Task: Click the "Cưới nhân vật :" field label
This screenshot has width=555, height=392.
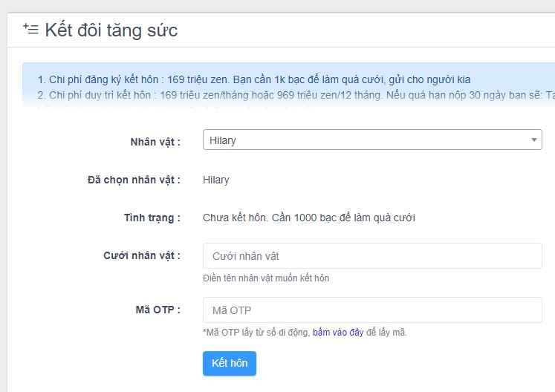Action: pos(141,256)
